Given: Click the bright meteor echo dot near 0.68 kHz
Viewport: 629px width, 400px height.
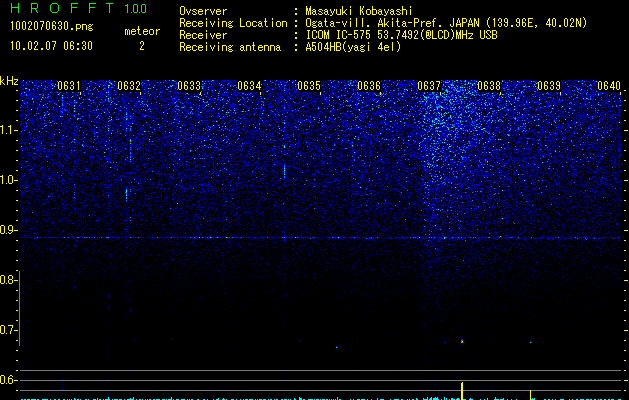Looking at the screenshot, I should pos(462,341).
